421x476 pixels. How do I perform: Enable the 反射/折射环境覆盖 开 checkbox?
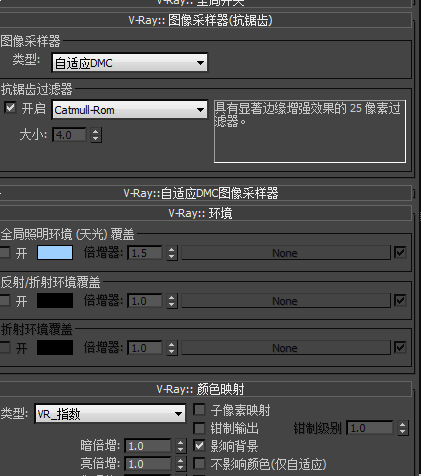(5, 300)
